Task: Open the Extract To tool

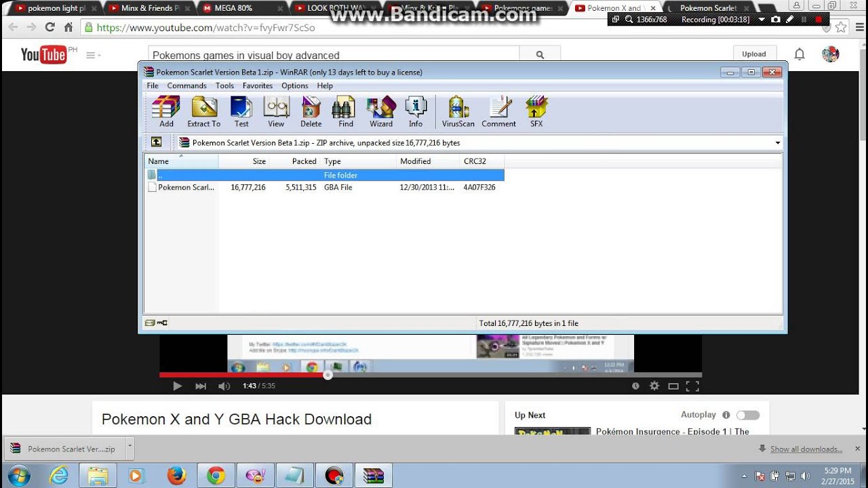Action: coord(204,112)
